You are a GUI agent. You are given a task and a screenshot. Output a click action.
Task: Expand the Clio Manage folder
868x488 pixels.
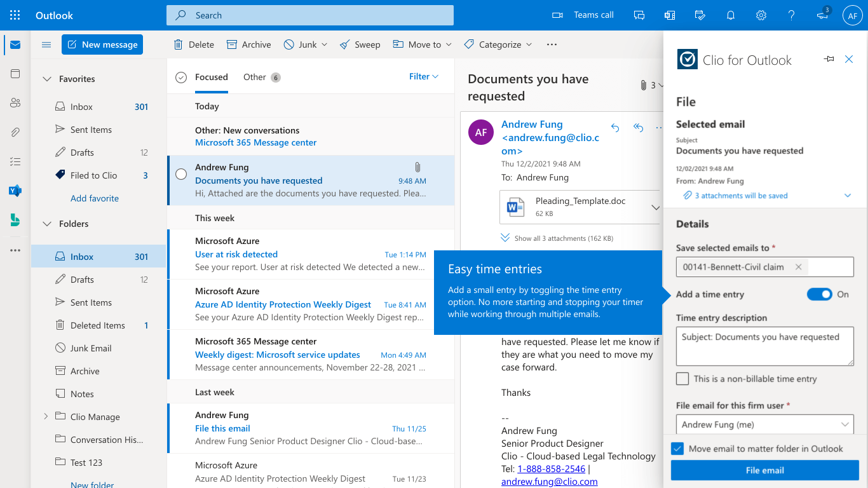(45, 417)
